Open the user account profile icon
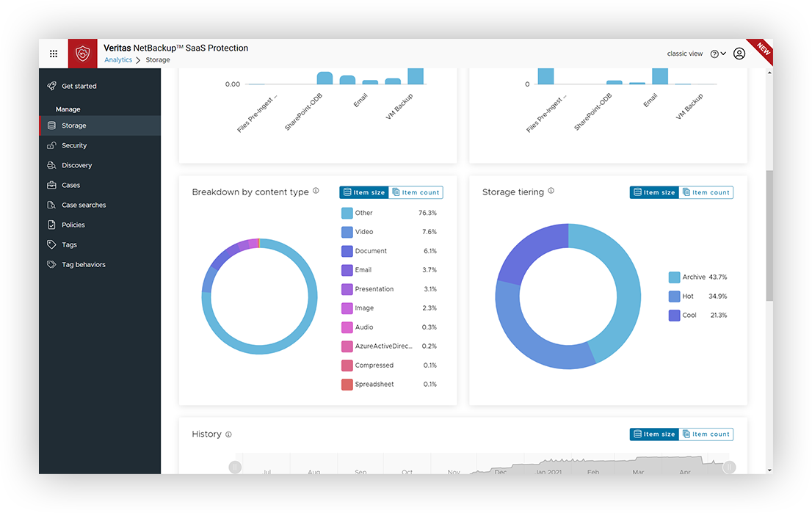 739,54
